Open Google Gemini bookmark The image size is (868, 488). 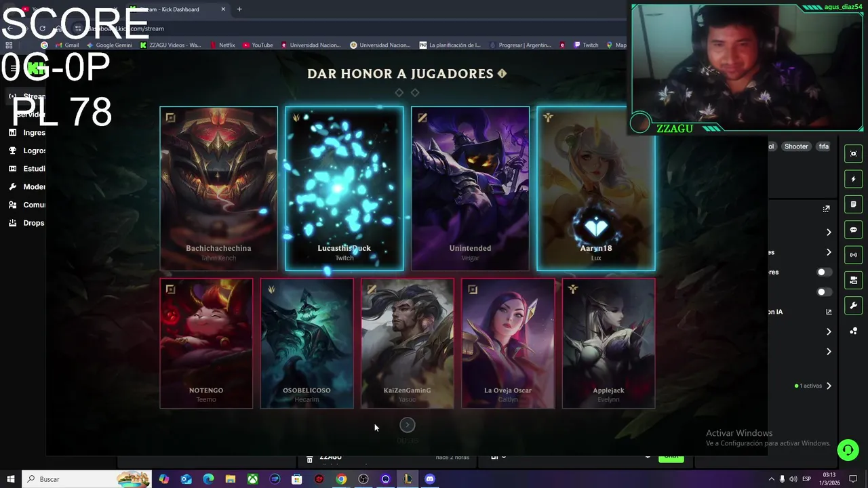tap(109, 45)
